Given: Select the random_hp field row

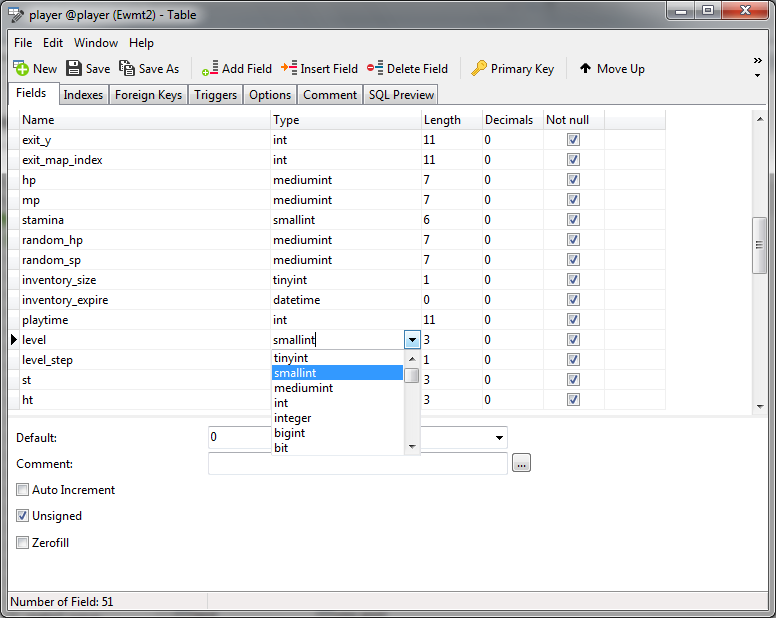Looking at the screenshot, I should [x=337, y=240].
